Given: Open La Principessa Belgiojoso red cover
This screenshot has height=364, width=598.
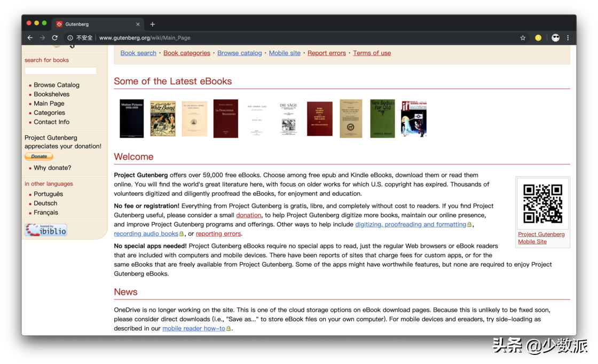Looking at the screenshot, I should [x=226, y=118].
